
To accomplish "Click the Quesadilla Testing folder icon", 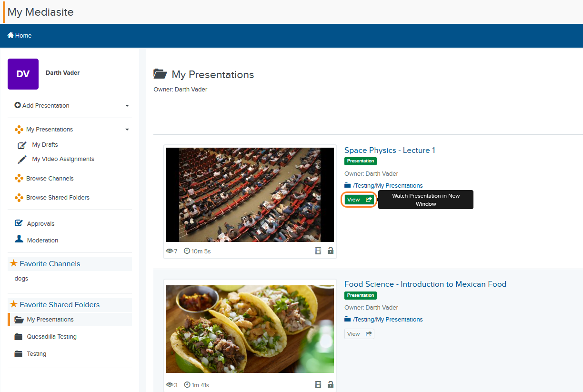I will 19,337.
